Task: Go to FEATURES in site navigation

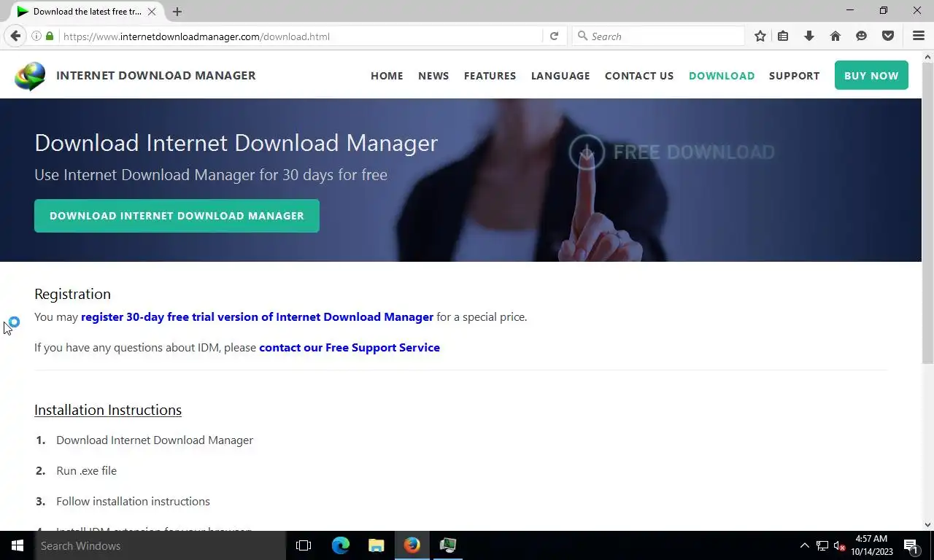Action: (x=490, y=76)
